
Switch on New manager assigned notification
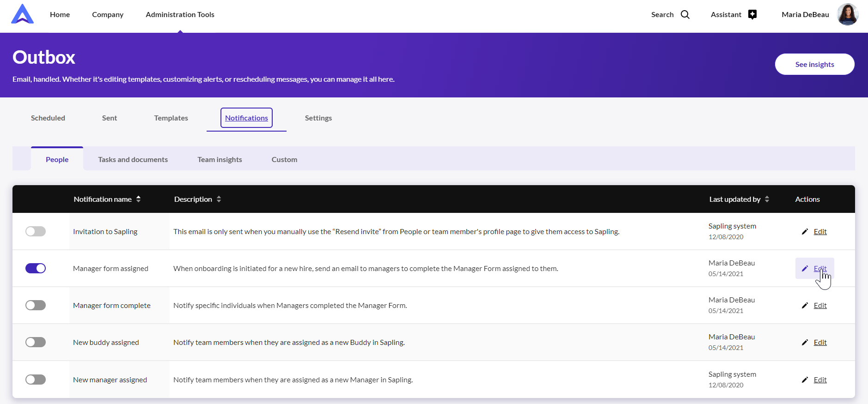[36, 380]
